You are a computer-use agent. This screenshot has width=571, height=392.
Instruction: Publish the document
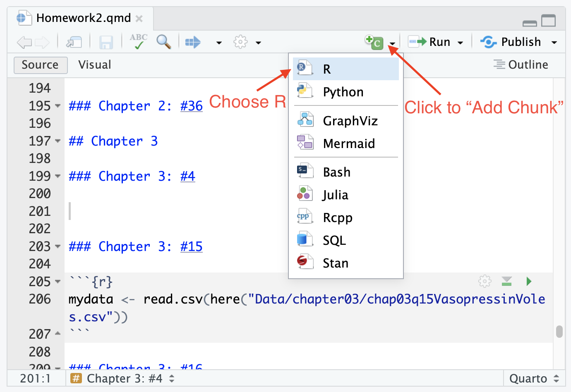[511, 42]
